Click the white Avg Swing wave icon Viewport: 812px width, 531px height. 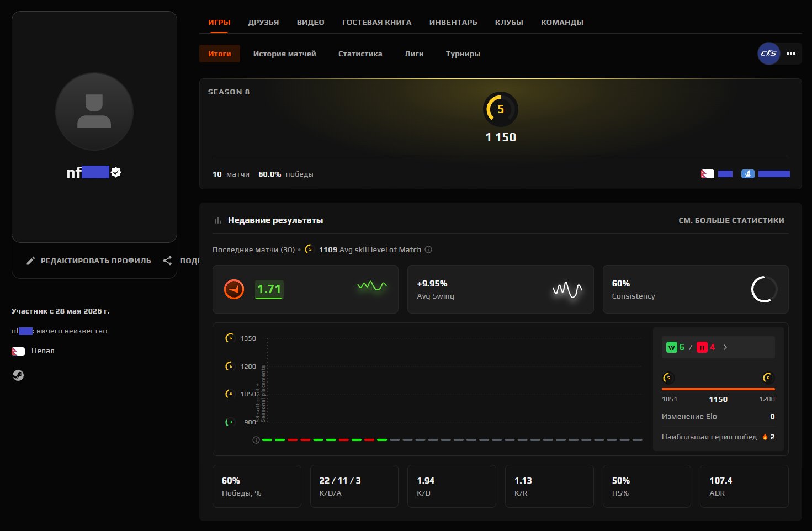tap(567, 289)
